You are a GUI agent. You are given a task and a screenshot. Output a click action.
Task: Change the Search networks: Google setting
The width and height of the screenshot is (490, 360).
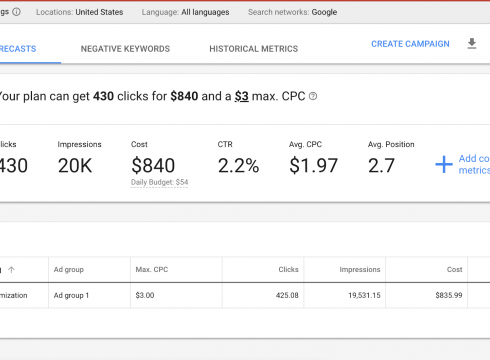click(292, 12)
